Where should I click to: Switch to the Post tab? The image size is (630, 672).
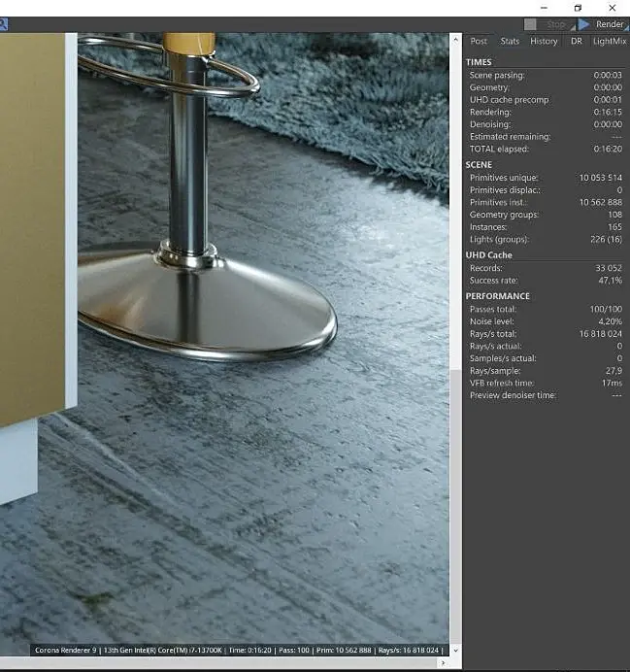point(479,41)
